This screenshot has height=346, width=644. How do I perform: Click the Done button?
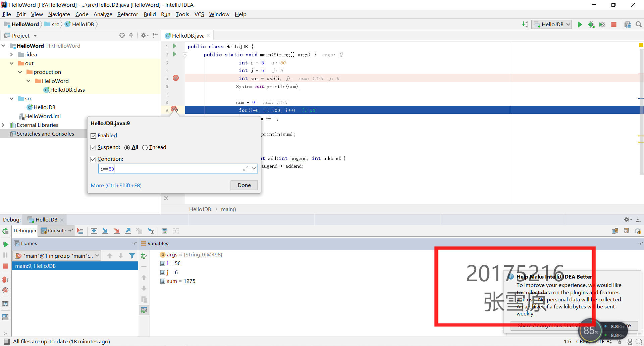click(244, 185)
